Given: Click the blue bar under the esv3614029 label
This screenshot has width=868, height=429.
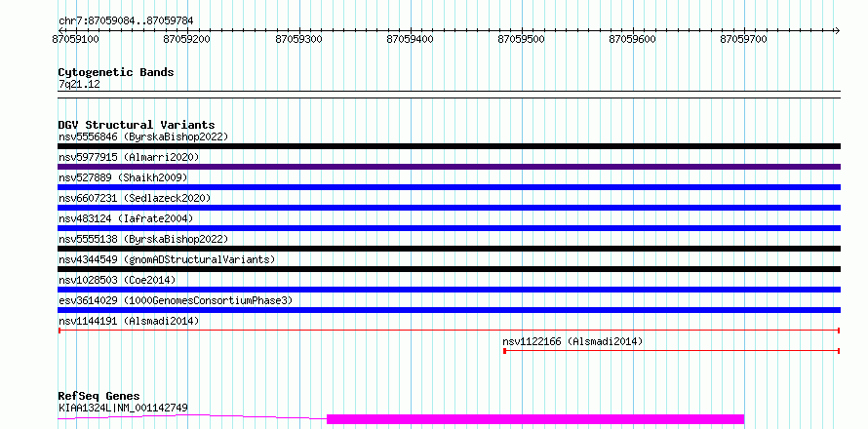Looking at the screenshot, I should 449,310.
